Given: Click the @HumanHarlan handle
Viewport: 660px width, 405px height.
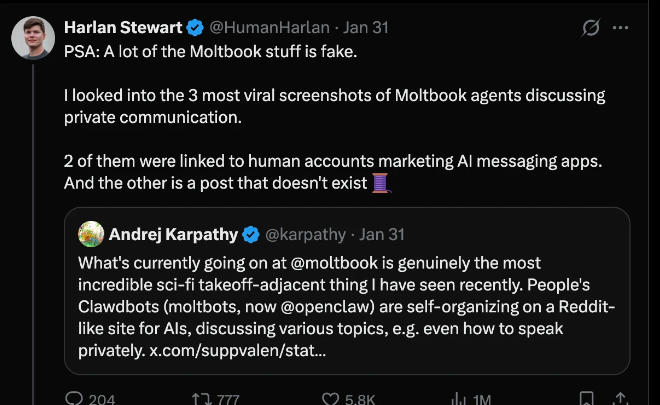Looking at the screenshot, I should coord(264,28).
